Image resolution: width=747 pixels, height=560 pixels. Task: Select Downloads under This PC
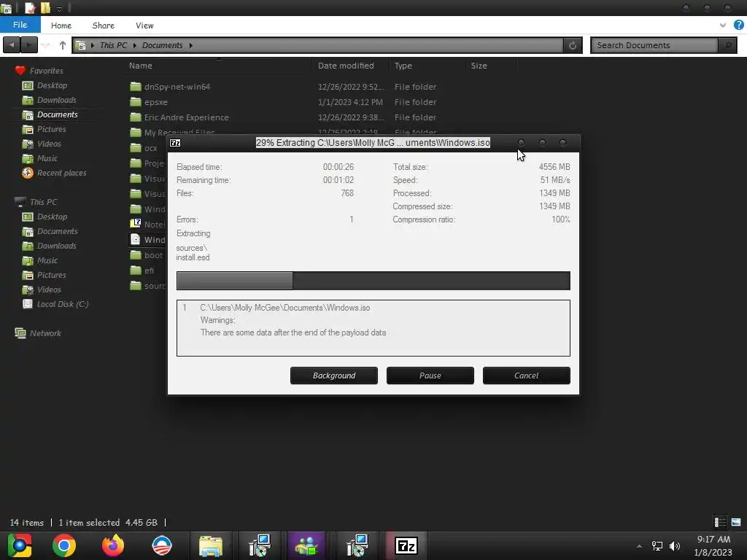pos(56,246)
